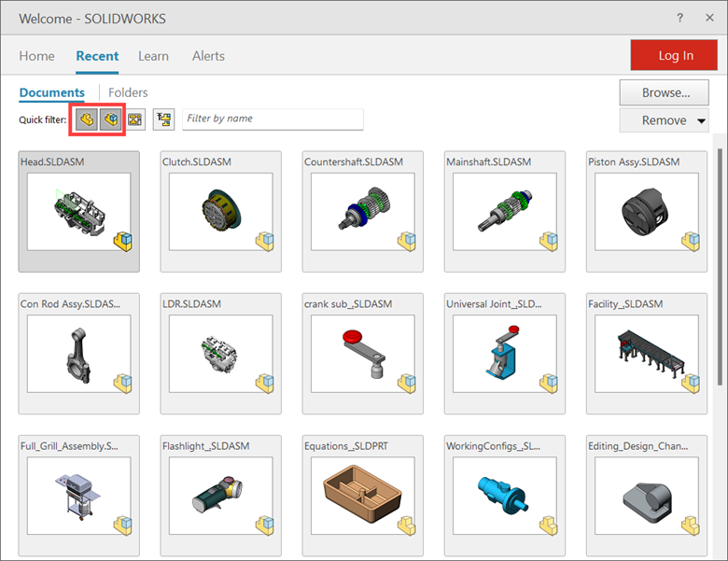728x561 pixels.
Task: Open WorkingConfigs part thumbnail
Action: (x=505, y=496)
